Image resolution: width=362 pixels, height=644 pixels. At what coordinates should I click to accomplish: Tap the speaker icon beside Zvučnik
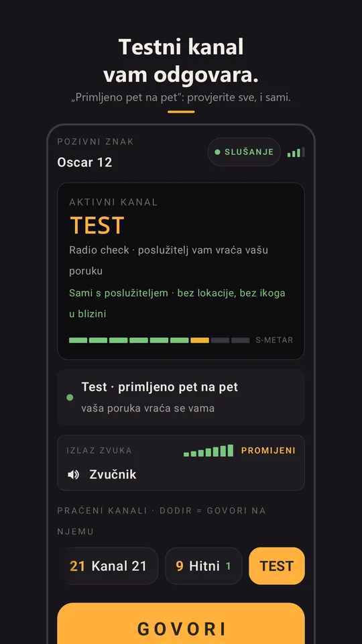(x=73, y=475)
